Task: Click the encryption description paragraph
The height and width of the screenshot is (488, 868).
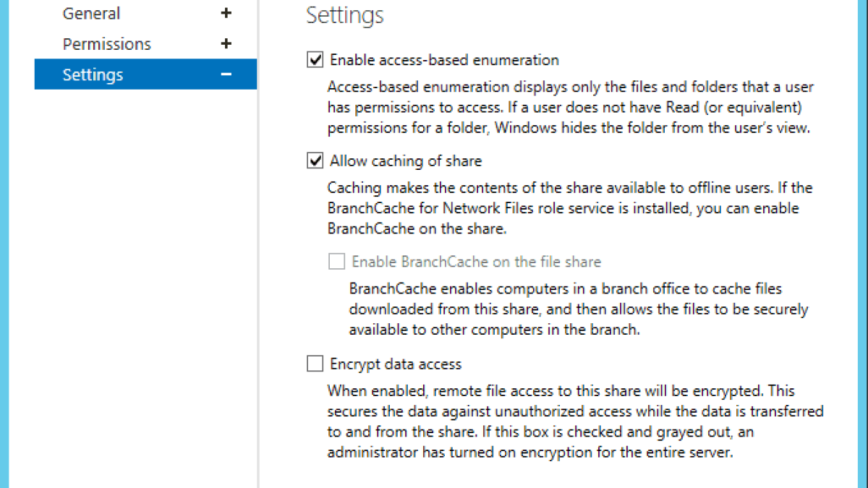Action: tap(575, 422)
